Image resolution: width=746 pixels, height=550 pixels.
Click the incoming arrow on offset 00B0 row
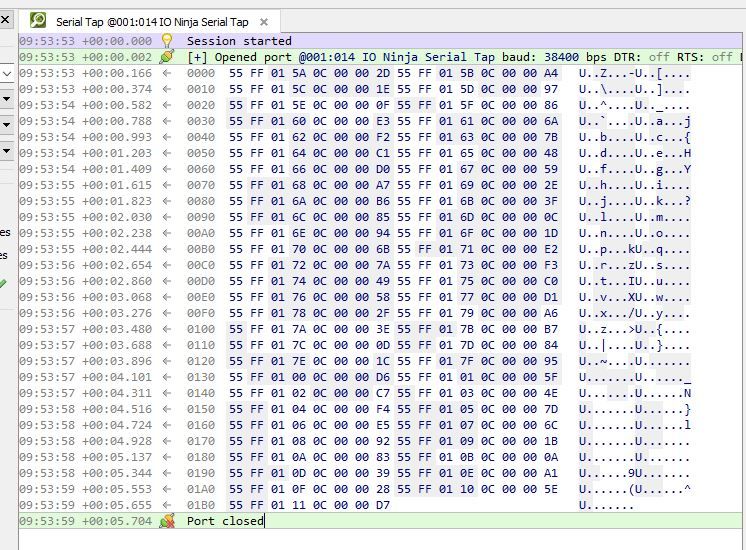(167, 249)
